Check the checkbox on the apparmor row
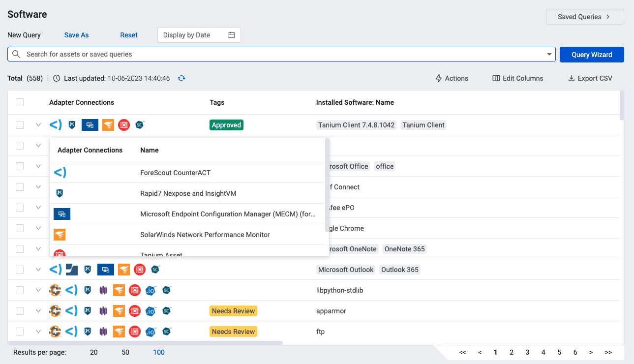 click(19, 311)
